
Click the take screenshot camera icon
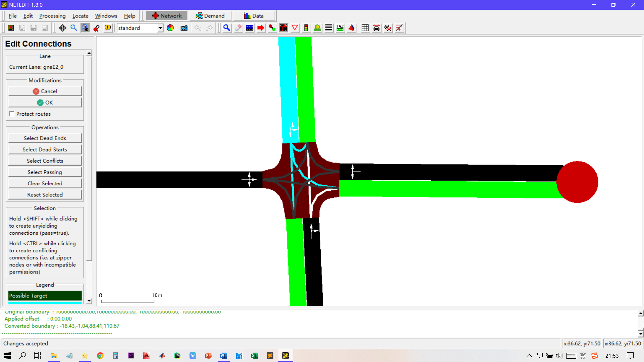pos(184,28)
